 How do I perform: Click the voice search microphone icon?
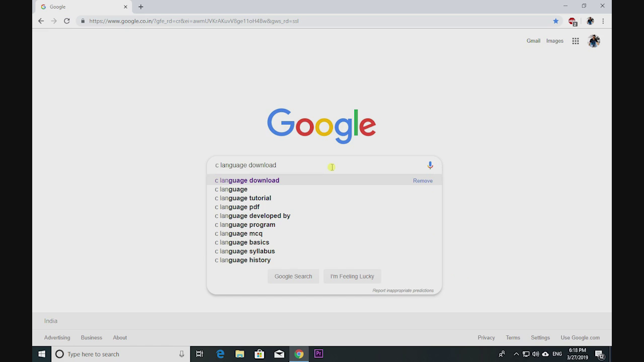coord(430,165)
